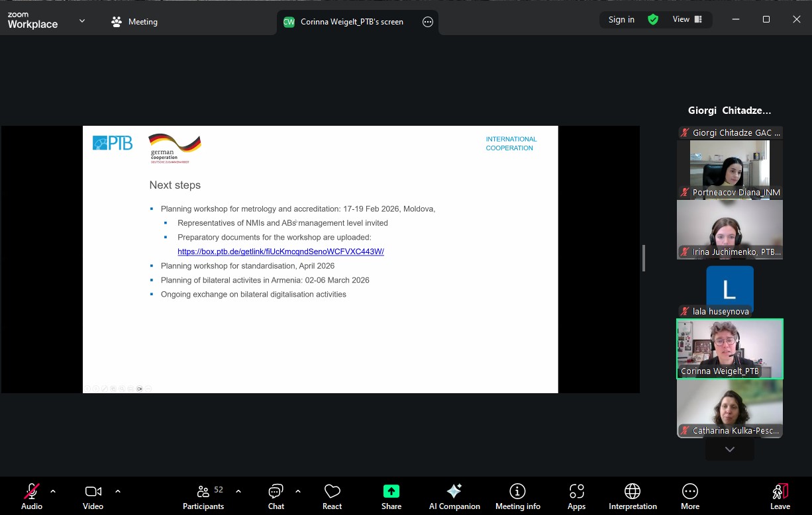
Task: Click the Sign in button
Action: 621,20
